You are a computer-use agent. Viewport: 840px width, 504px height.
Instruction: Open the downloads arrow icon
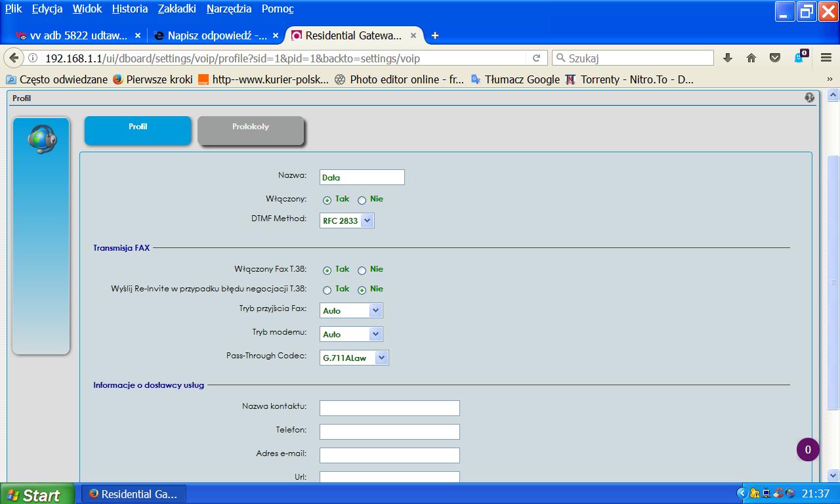[x=727, y=58]
